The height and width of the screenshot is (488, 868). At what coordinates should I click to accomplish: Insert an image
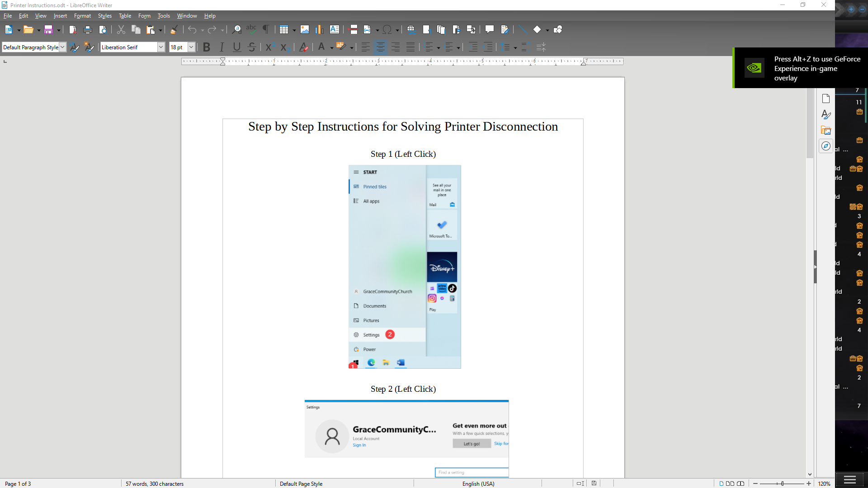coord(305,30)
